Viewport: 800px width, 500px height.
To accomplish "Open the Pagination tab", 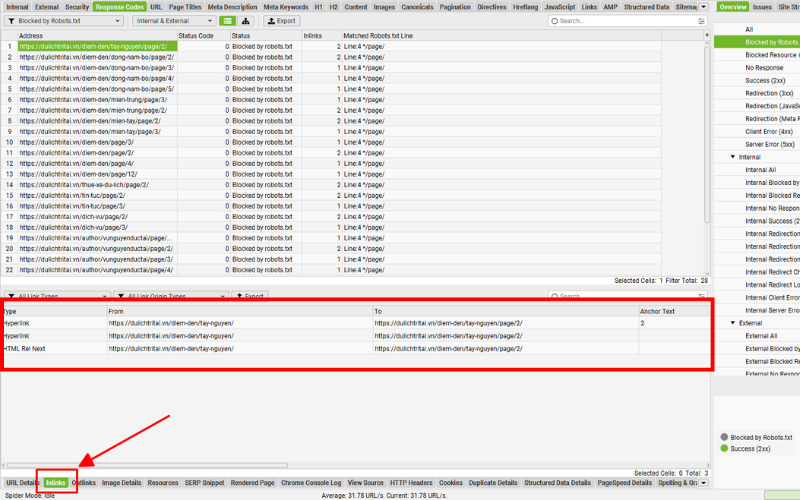I will [455, 7].
